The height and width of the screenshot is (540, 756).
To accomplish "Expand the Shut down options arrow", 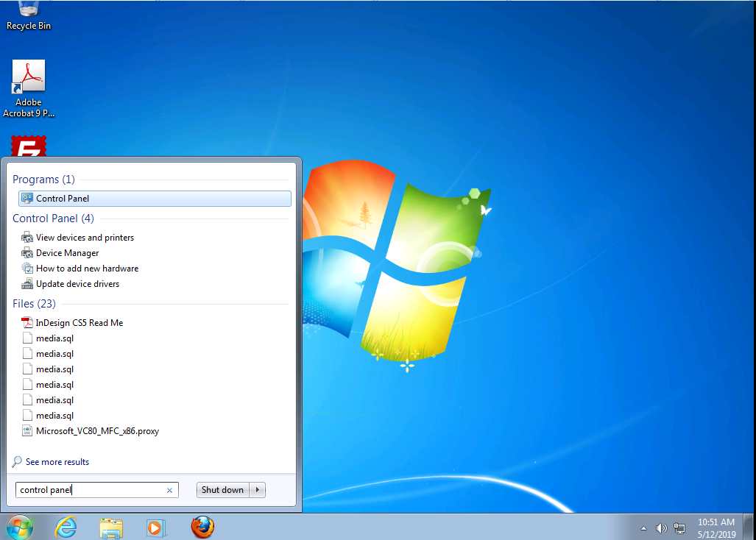I will 258,490.
